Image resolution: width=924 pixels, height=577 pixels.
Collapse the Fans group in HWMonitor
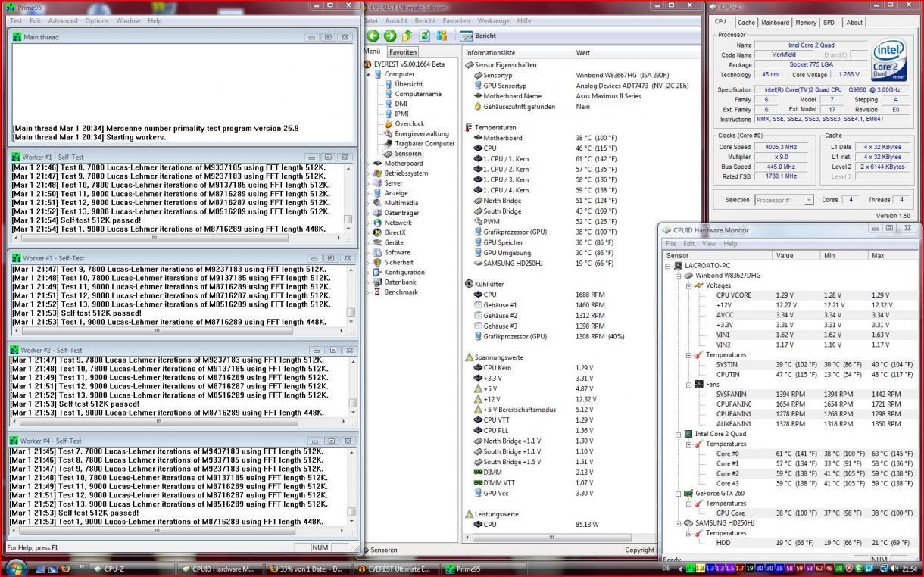[x=688, y=384]
